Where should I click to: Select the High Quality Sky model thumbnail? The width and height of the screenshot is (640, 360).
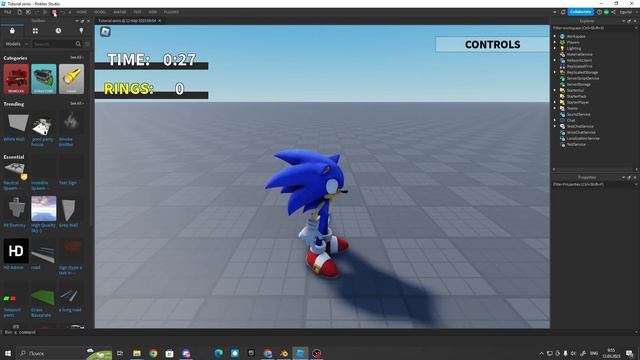pos(44,208)
